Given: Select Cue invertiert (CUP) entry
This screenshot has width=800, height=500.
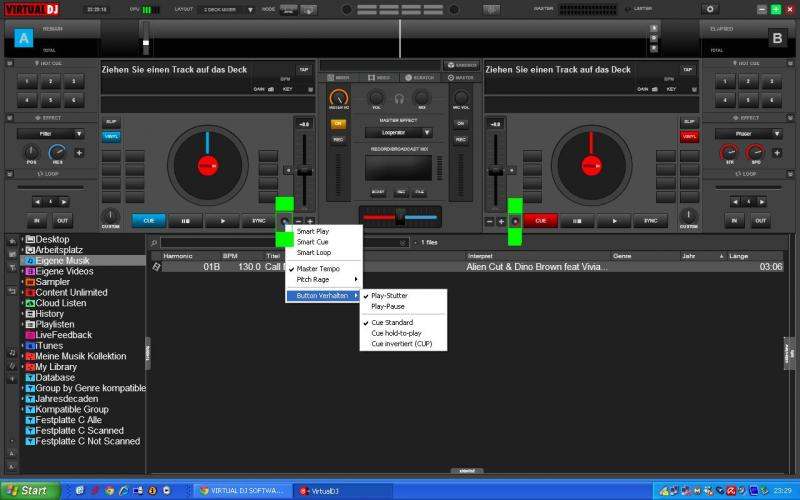Looking at the screenshot, I should tap(403, 344).
